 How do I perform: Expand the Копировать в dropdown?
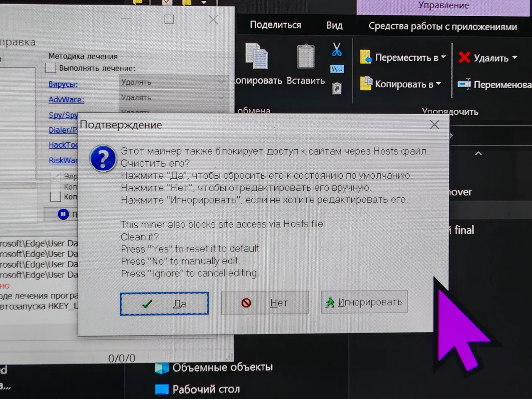pos(401,84)
